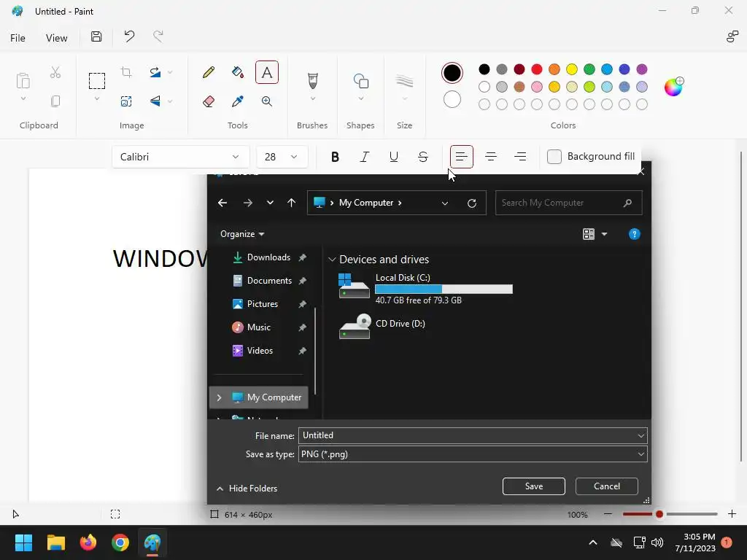
Task: Click the Cancel button
Action: click(606, 486)
